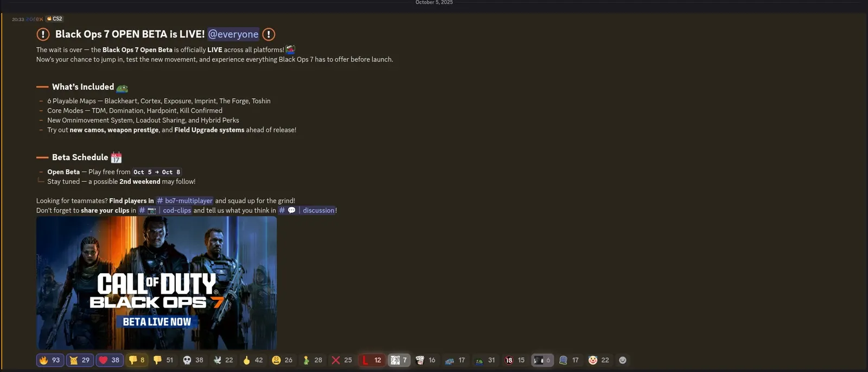This screenshot has height=372, width=868.
Task: Click the CS2 server tag badge
Action: [55, 18]
